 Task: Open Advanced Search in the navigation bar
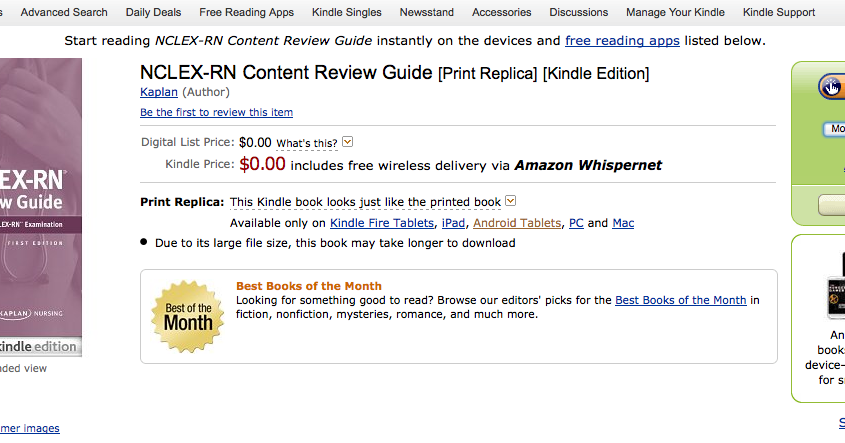(64, 12)
